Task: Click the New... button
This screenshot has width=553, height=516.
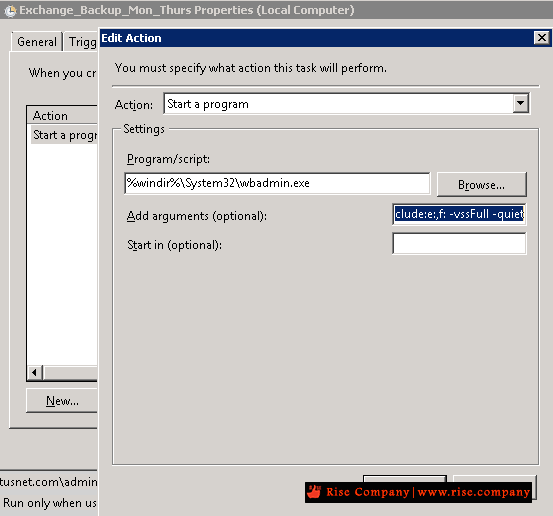Action: [62, 401]
